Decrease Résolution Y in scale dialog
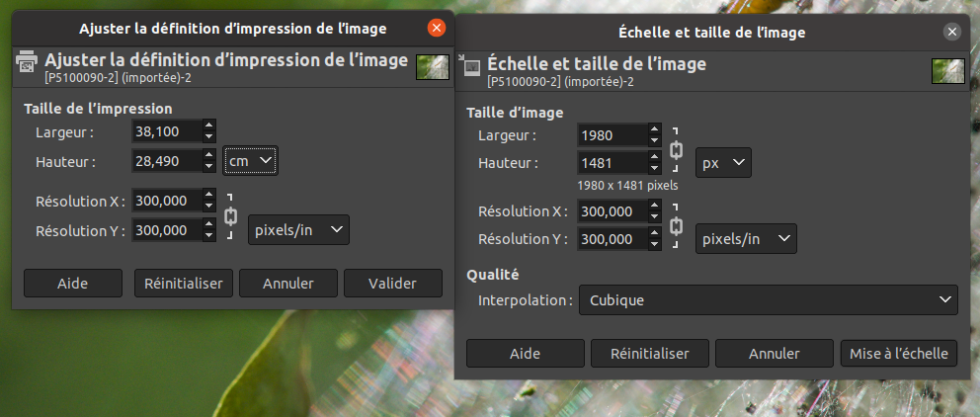Viewport: 980px width, 417px height. tap(654, 245)
